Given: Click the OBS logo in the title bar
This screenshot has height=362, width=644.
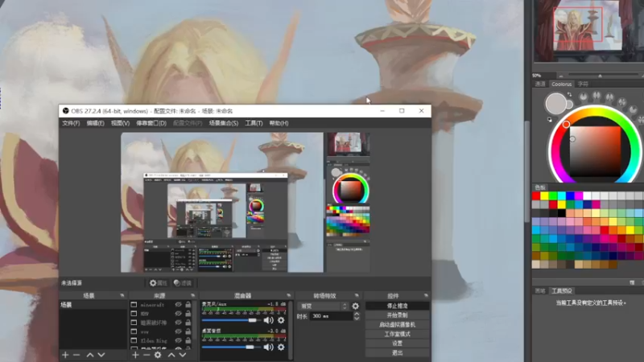Looking at the screenshot, I should click(x=66, y=111).
